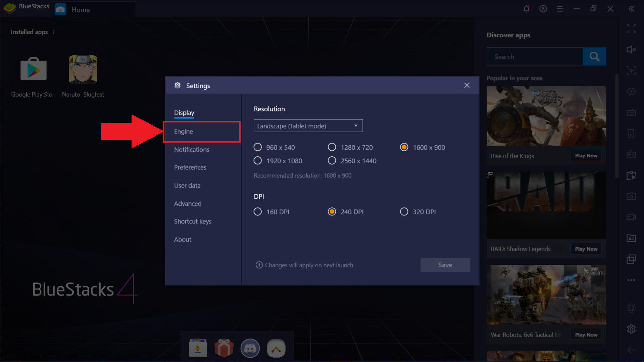Click the lightbulb icon in sidebar

631,308
